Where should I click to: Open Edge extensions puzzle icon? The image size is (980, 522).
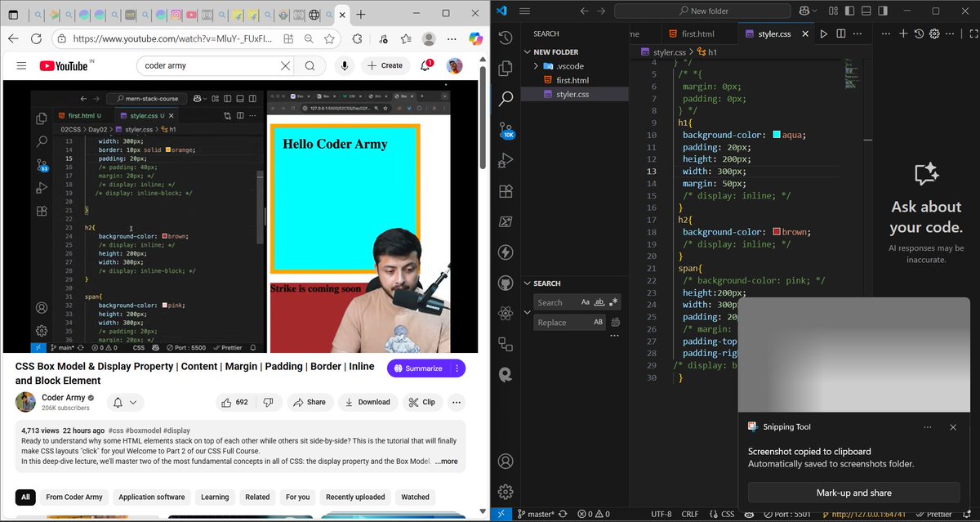click(358, 38)
